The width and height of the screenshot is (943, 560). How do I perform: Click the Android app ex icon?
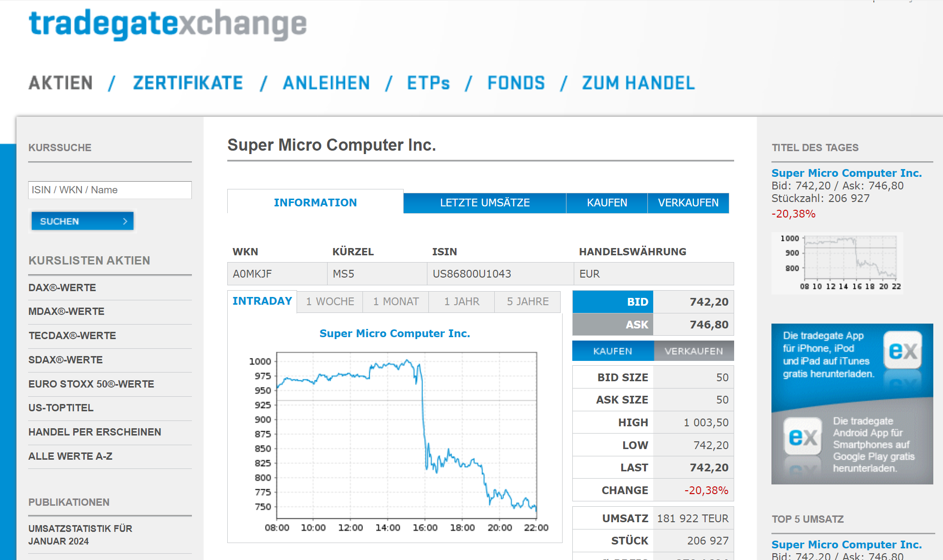click(803, 436)
